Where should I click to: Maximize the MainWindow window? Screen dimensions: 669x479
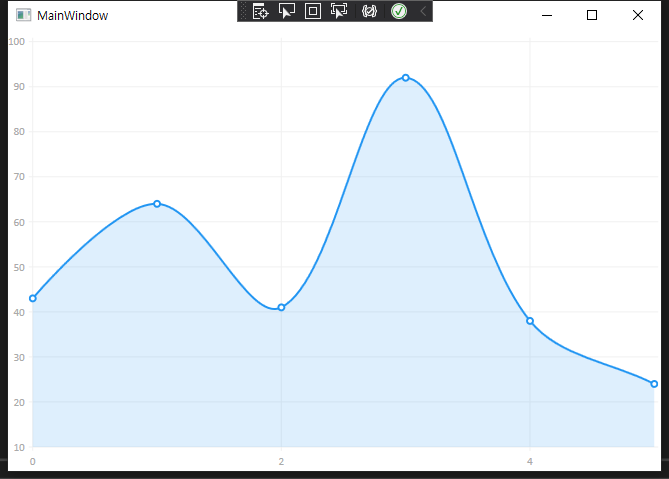click(x=592, y=15)
